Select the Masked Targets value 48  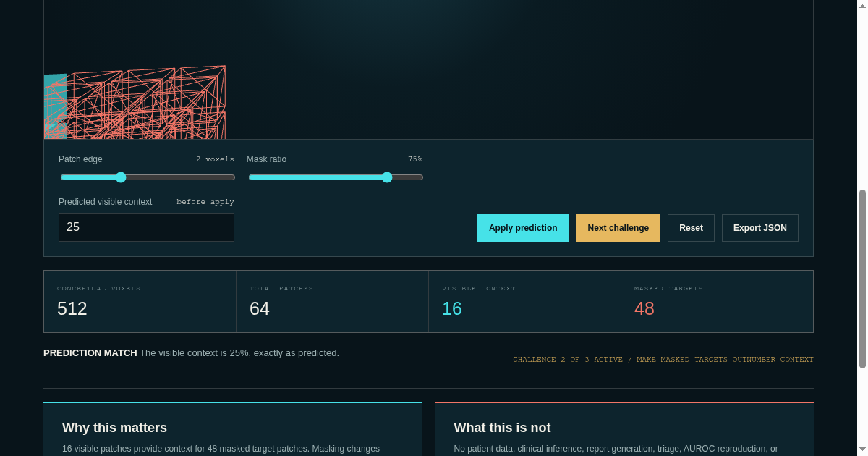[644, 309]
